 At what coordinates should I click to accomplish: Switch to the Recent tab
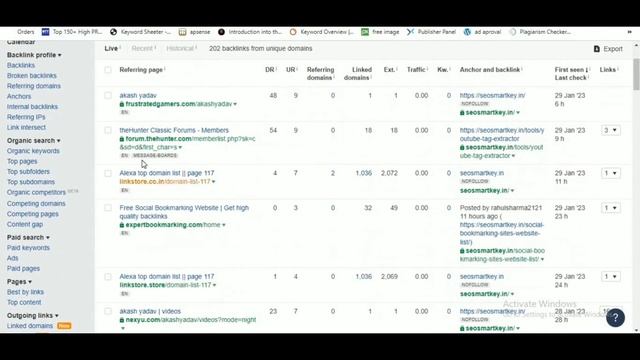pyautogui.click(x=142, y=49)
